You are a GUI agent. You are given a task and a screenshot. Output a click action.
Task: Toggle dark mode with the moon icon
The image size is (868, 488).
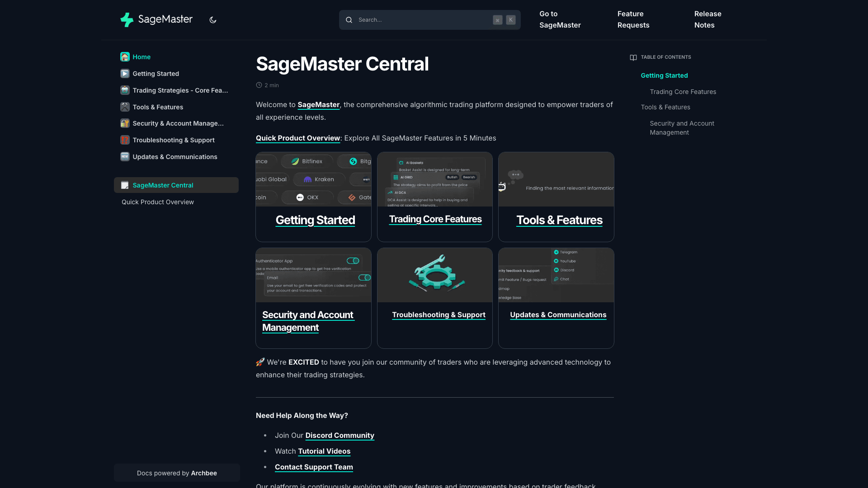212,19
